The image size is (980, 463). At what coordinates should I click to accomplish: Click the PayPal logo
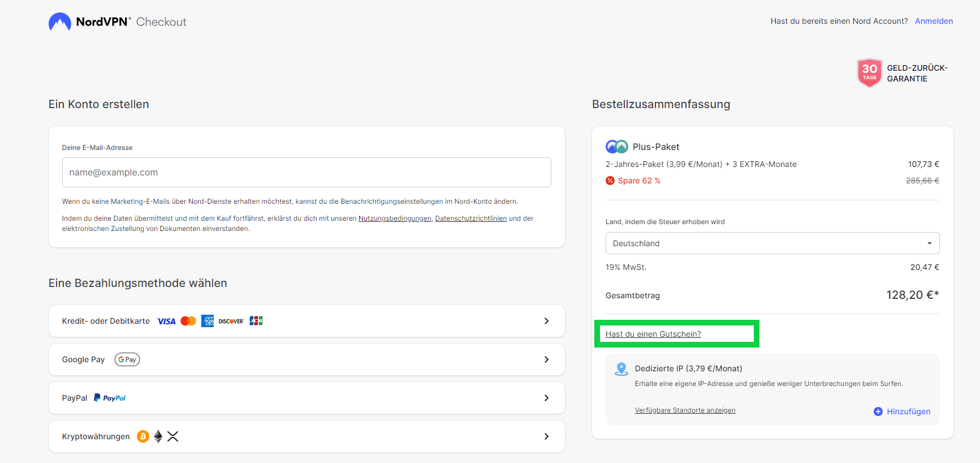coord(110,398)
